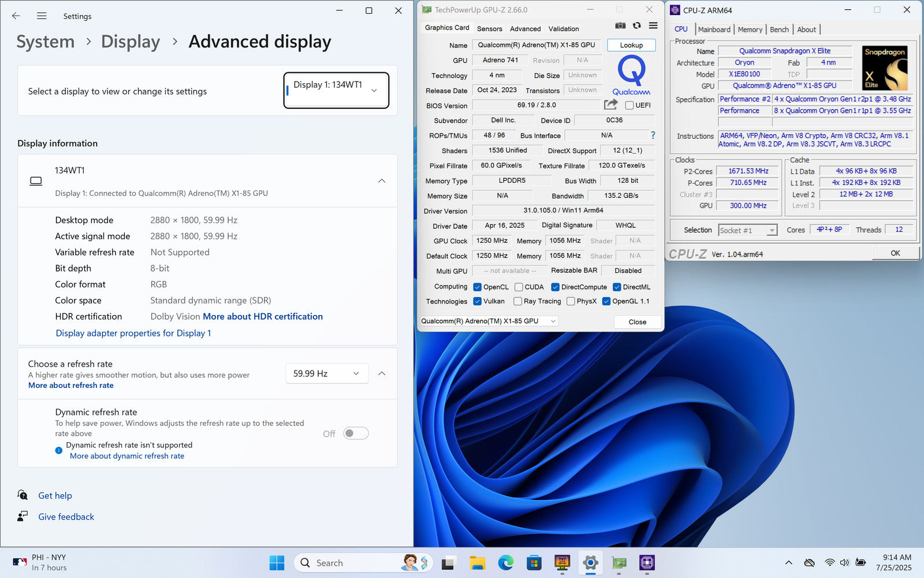Click the BIOS version share/export icon

tap(610, 105)
